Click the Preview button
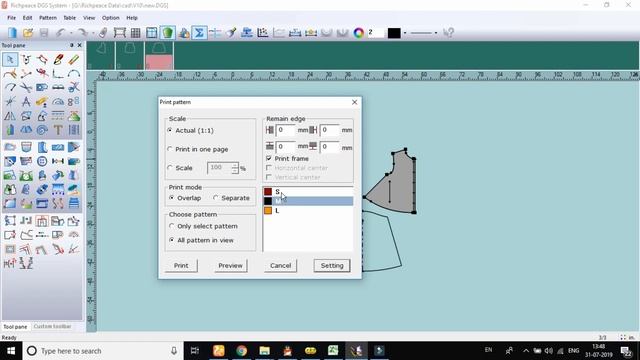The width and height of the screenshot is (640, 360). pos(230,266)
